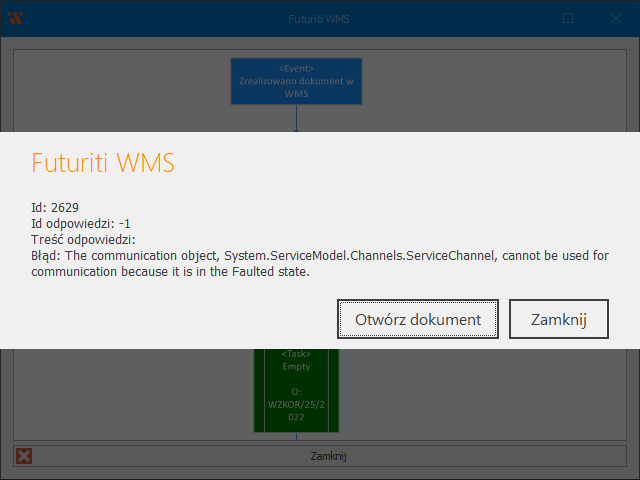Click the dialog's "Zamknij" button

pyautogui.click(x=558, y=319)
